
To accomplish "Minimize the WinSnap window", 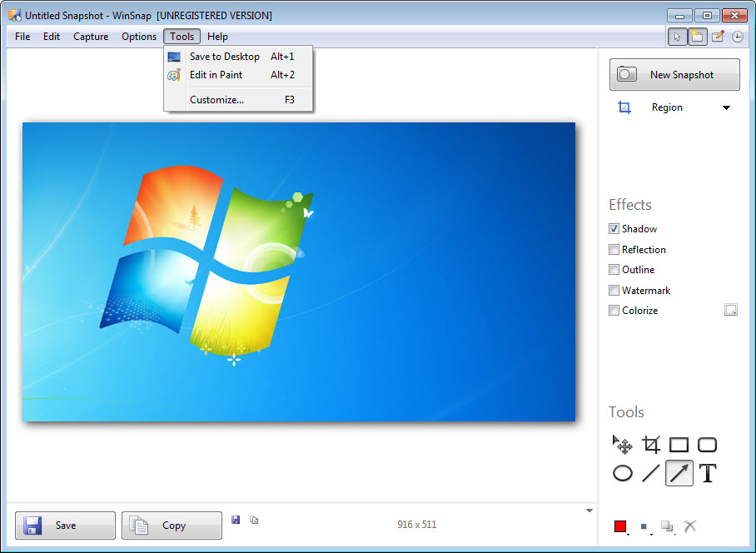I will coord(680,16).
